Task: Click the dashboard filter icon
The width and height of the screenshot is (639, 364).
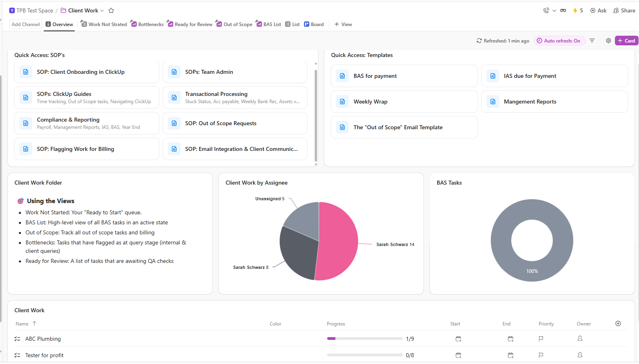Action: click(592, 41)
